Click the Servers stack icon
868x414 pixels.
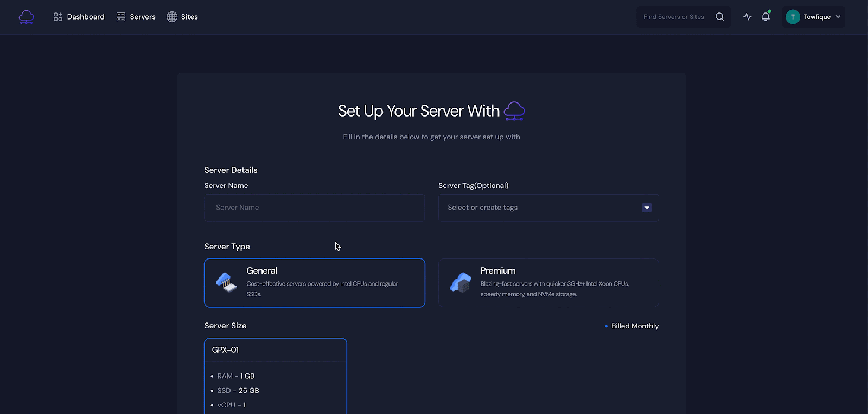coord(121,17)
